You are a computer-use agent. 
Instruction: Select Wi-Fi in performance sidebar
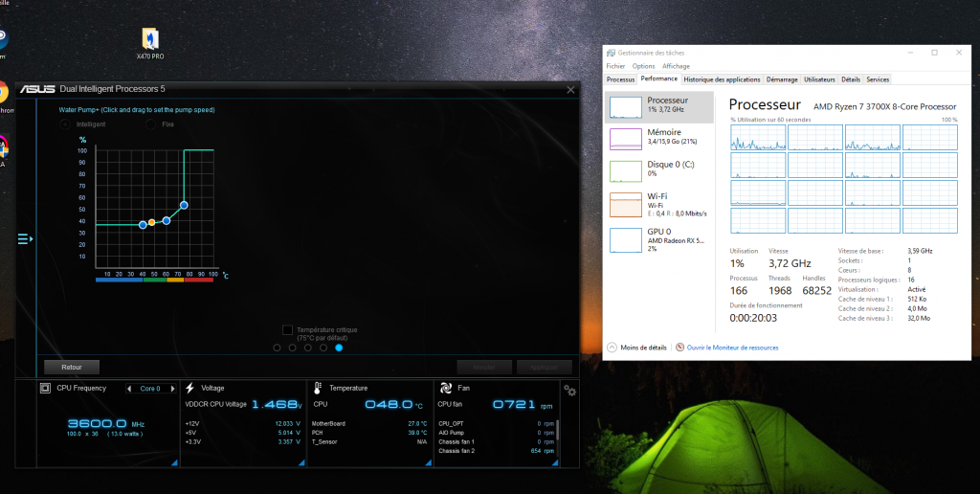[x=659, y=205]
